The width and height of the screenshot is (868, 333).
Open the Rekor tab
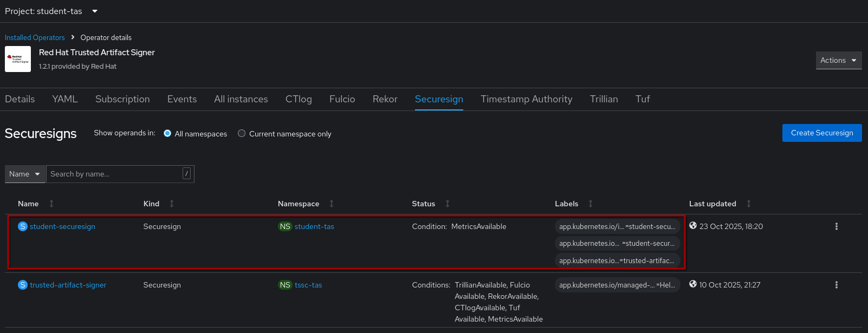385,99
